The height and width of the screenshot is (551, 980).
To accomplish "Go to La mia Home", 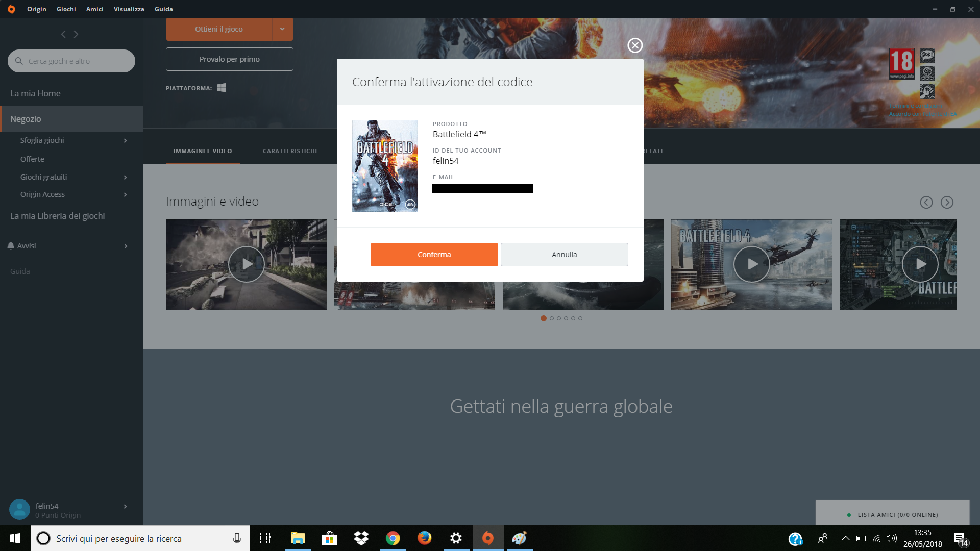I will point(35,94).
